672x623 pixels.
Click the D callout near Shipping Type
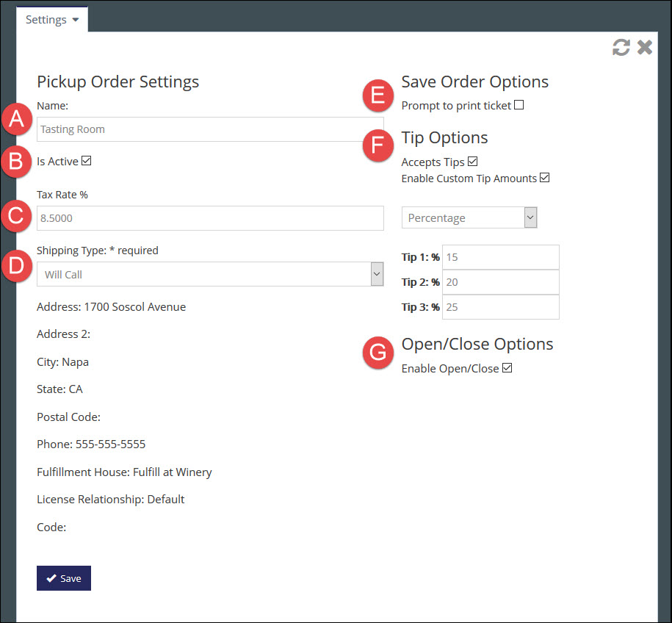point(16,266)
